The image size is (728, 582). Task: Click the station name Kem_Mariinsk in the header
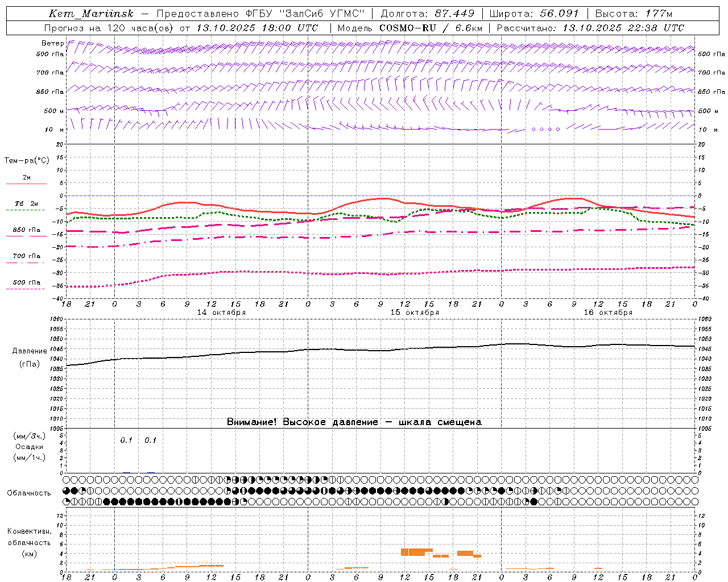point(91,14)
